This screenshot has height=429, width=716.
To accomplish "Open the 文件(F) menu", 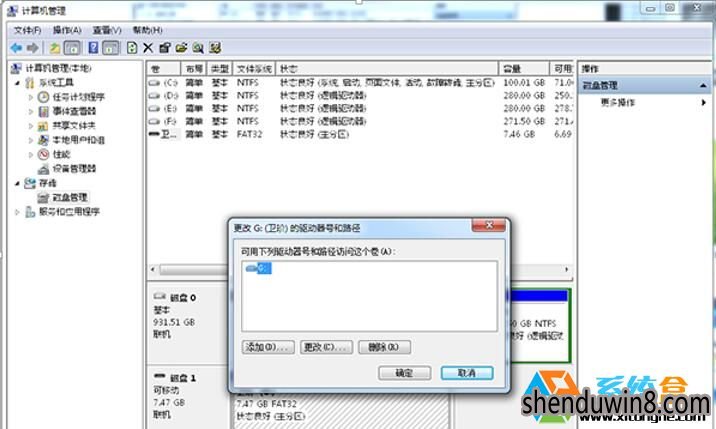I will (x=27, y=30).
